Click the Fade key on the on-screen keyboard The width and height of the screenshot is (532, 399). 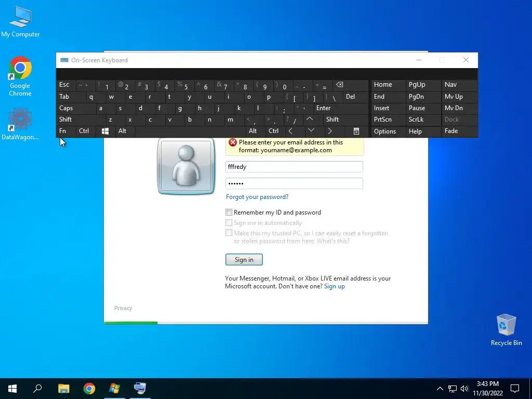click(x=459, y=131)
